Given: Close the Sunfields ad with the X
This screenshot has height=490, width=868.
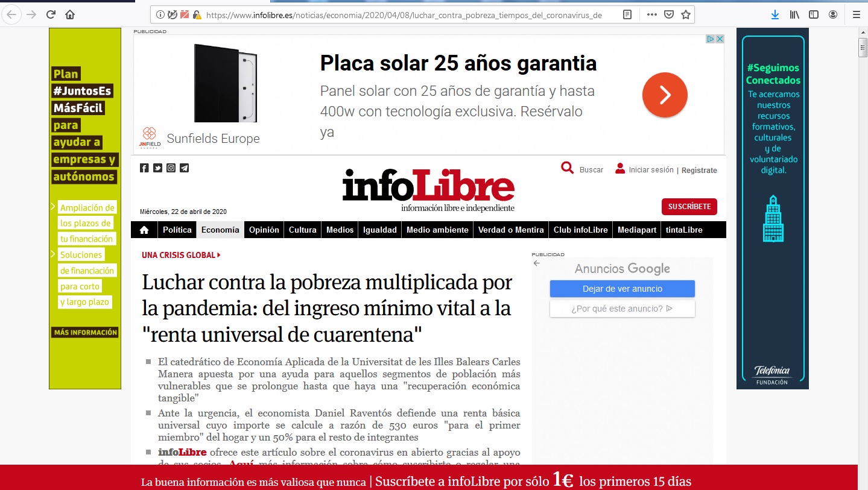Looking at the screenshot, I should (720, 39).
